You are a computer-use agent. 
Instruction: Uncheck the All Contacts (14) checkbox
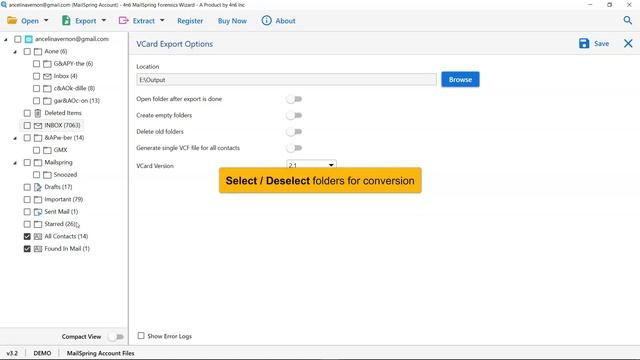click(x=27, y=236)
